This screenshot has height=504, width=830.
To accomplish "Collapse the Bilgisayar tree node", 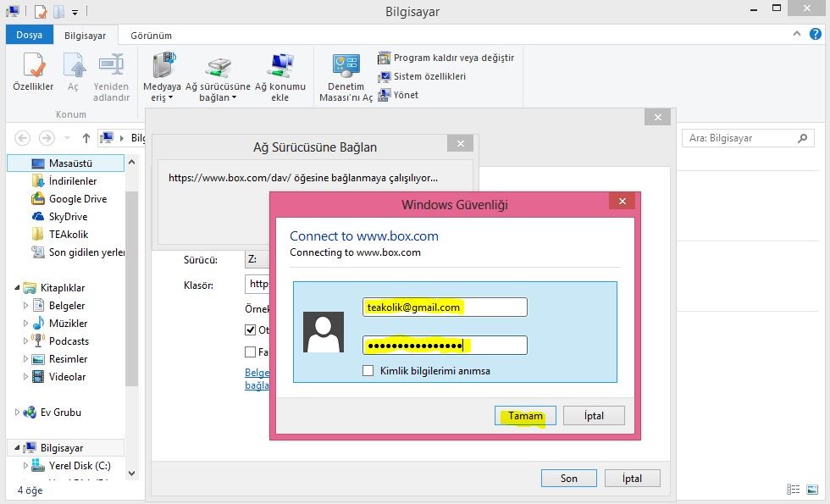I will tap(17, 448).
